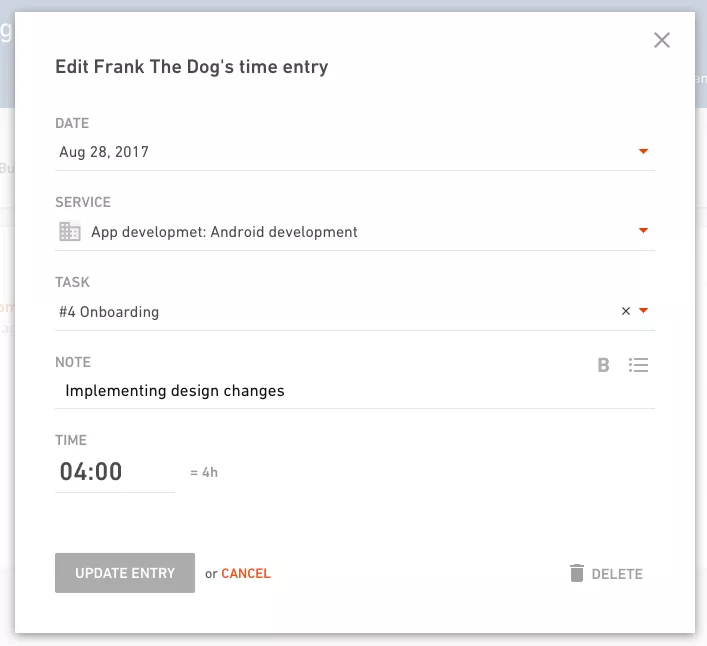Select the #4 Onboarding task field
Viewport: 707px width, 646px height.
(x=354, y=311)
